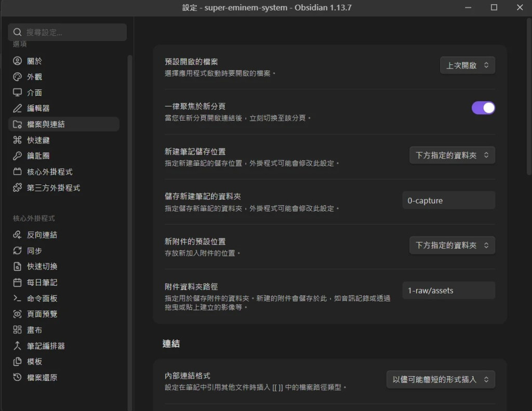
Task: Click the 模板 copy icon
Action: [17, 362]
